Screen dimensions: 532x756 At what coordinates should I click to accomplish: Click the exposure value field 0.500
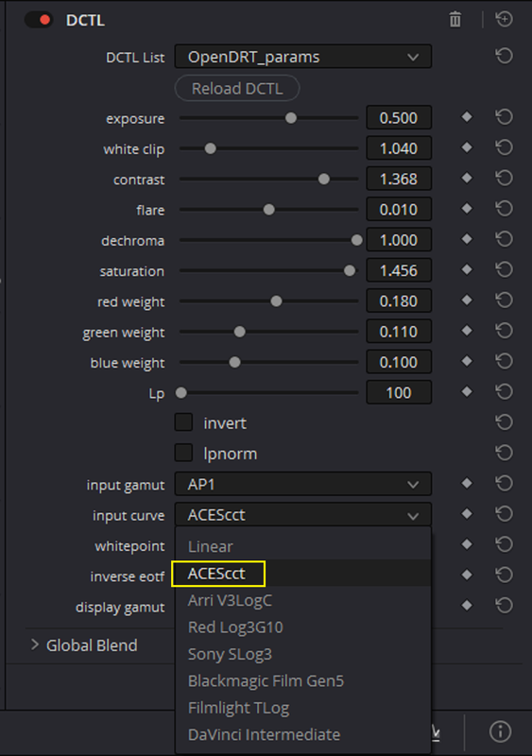(x=399, y=117)
